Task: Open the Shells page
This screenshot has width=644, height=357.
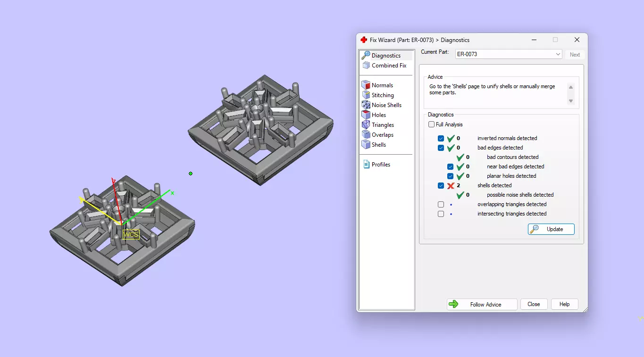Action: 379,144
